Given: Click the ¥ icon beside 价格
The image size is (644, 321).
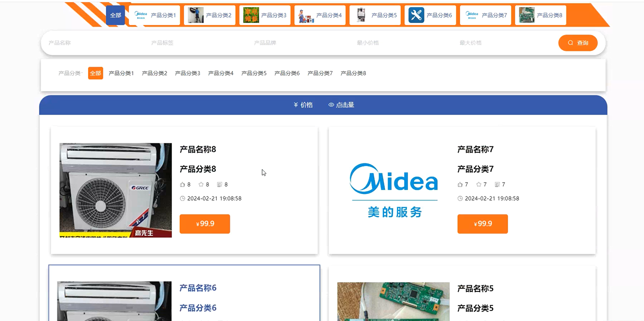Looking at the screenshot, I should (296, 105).
